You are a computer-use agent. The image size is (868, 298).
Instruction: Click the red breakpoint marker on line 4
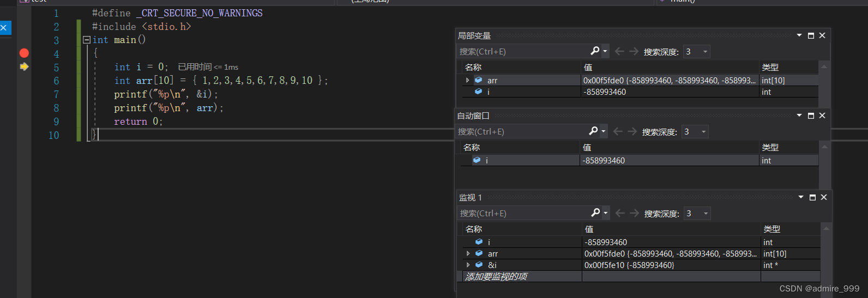point(24,53)
